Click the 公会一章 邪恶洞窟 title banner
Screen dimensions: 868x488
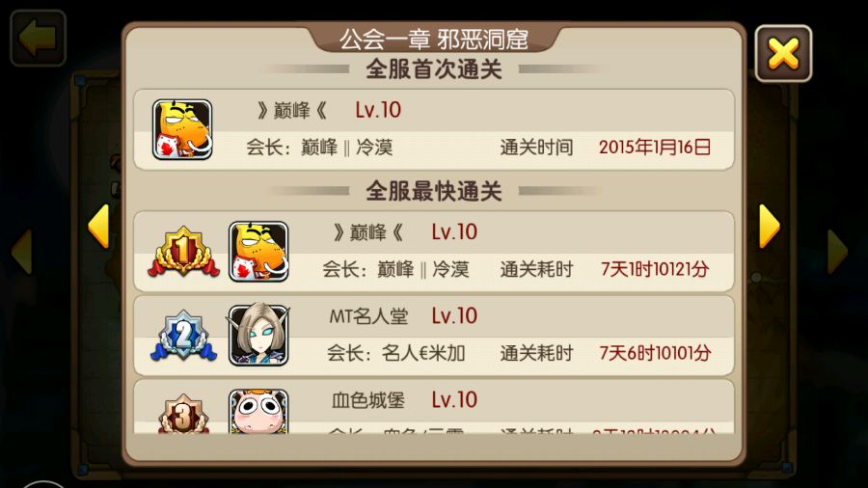click(433, 40)
